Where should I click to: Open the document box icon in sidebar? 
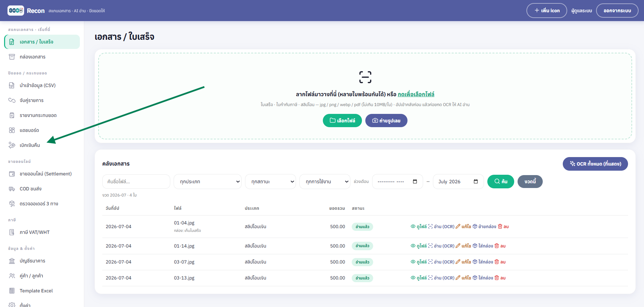(12, 57)
